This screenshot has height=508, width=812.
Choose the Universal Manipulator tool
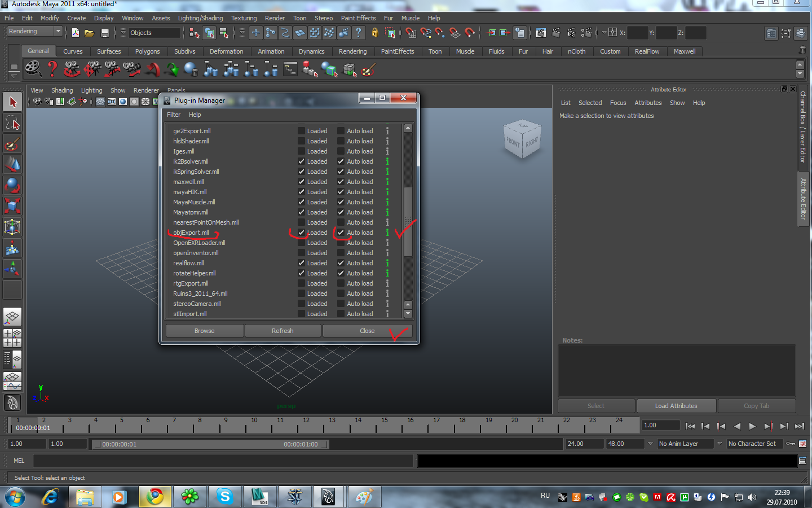[12, 227]
